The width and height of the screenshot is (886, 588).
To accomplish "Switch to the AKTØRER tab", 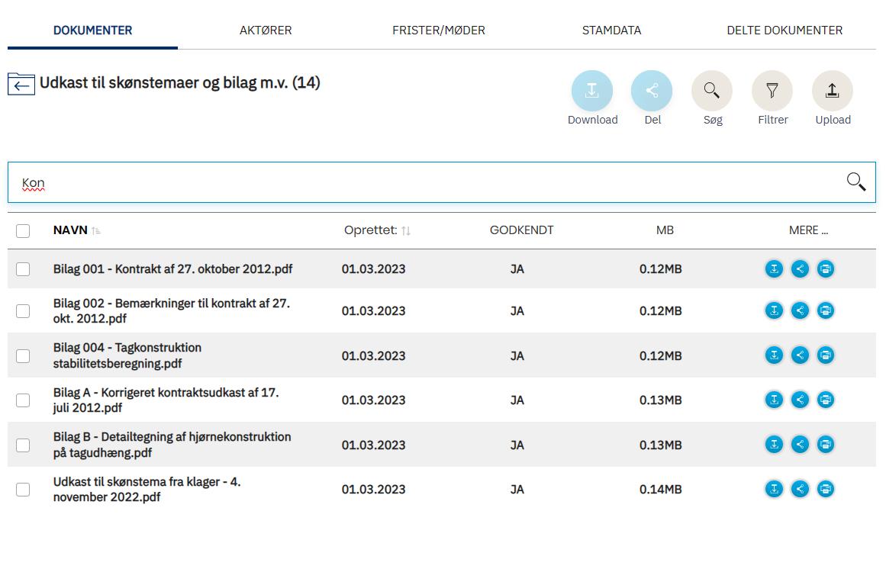I will pyautogui.click(x=266, y=31).
